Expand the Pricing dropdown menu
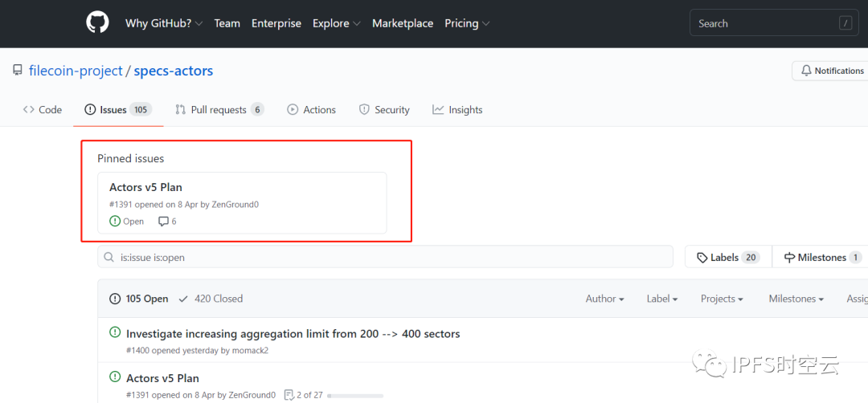 [x=467, y=23]
